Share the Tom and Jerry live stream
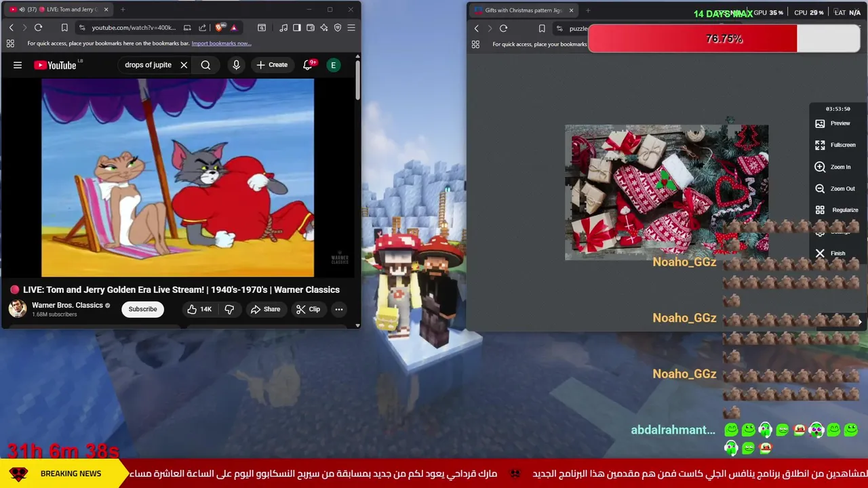Image resolution: width=868 pixels, height=488 pixels. click(x=265, y=309)
